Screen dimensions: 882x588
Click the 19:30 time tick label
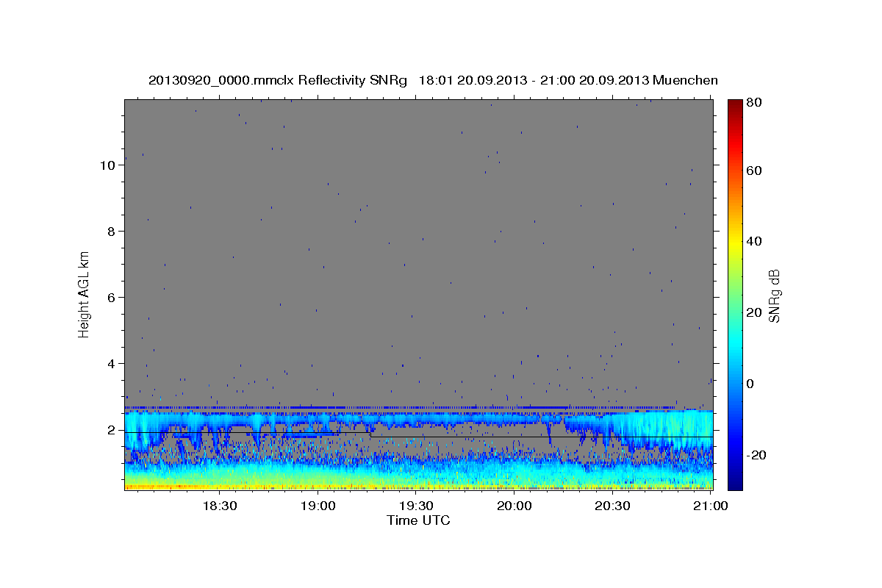(x=416, y=506)
